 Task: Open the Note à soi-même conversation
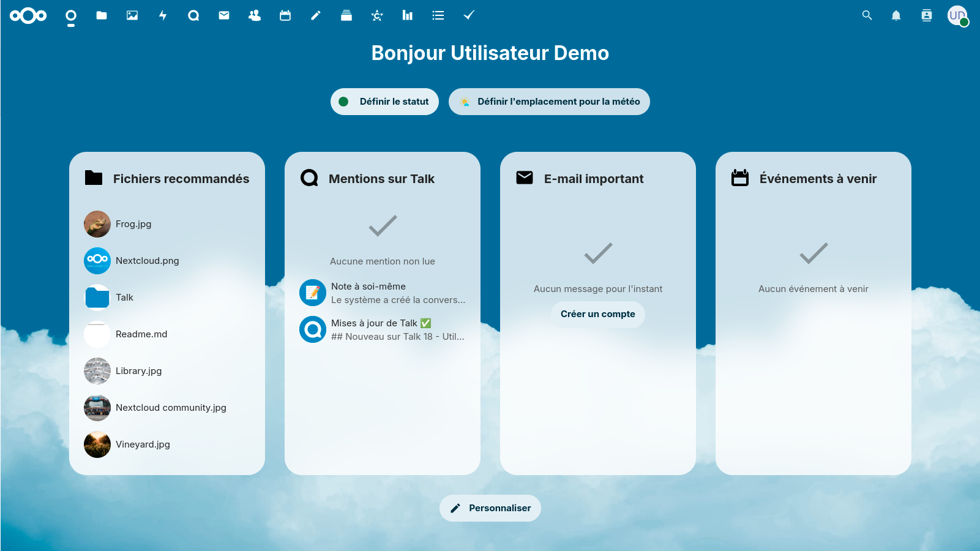383,293
